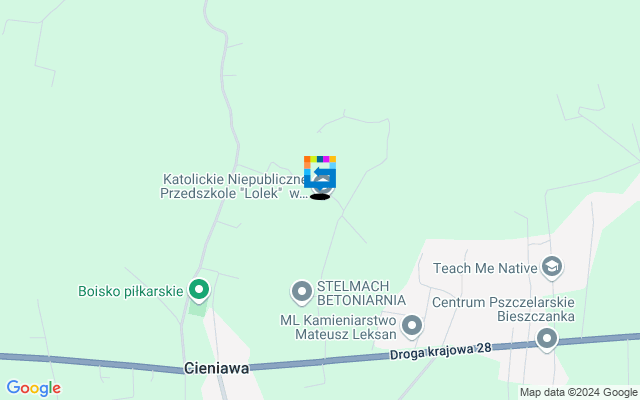Open the ML Kamieniarstwo Mateusz Leksan pin
The image size is (640, 400).
411,327
